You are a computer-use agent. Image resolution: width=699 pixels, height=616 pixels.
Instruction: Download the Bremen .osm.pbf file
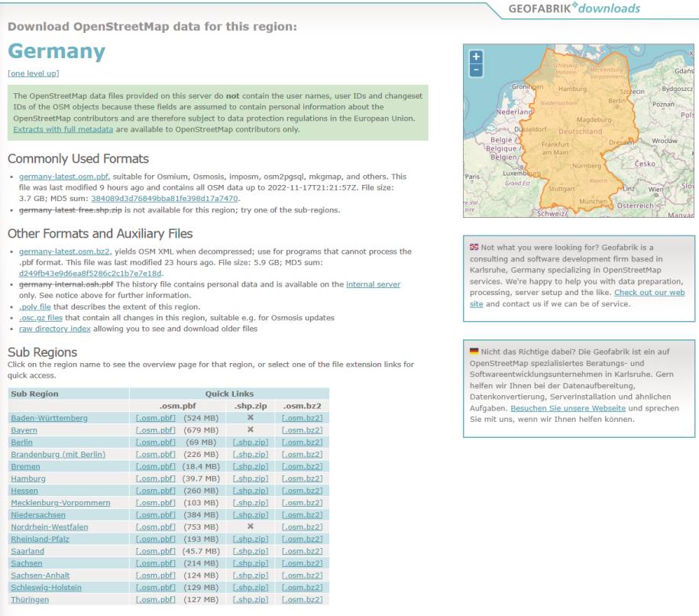(x=156, y=466)
